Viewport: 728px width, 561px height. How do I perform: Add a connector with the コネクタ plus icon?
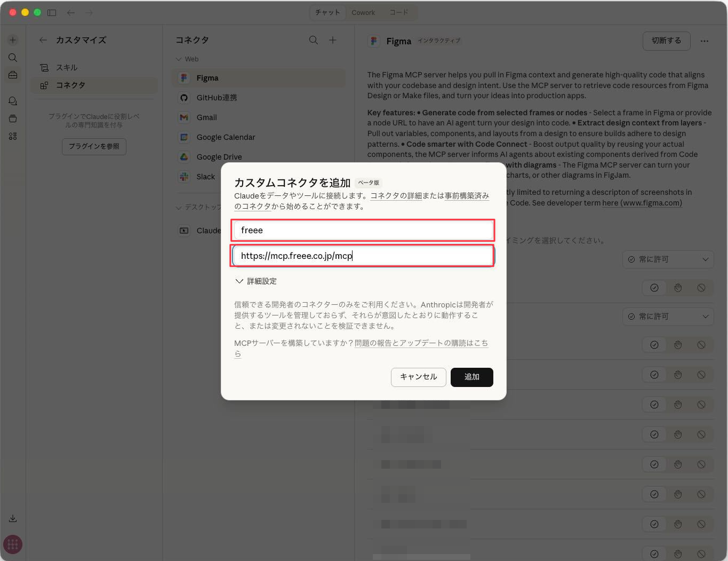point(333,40)
